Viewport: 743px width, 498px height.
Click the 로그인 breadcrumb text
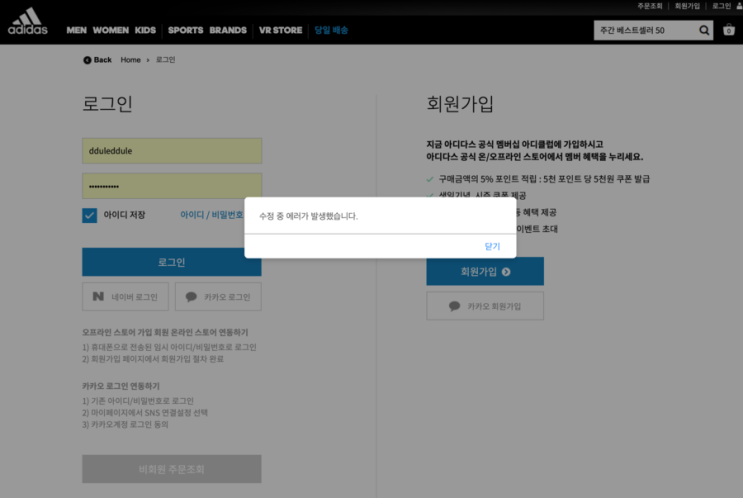coord(165,60)
